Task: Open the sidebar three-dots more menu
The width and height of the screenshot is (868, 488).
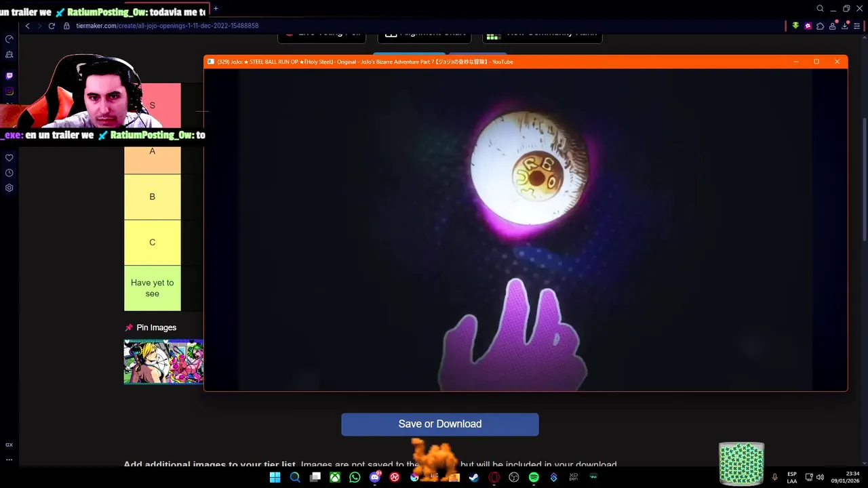Action: [x=9, y=460]
